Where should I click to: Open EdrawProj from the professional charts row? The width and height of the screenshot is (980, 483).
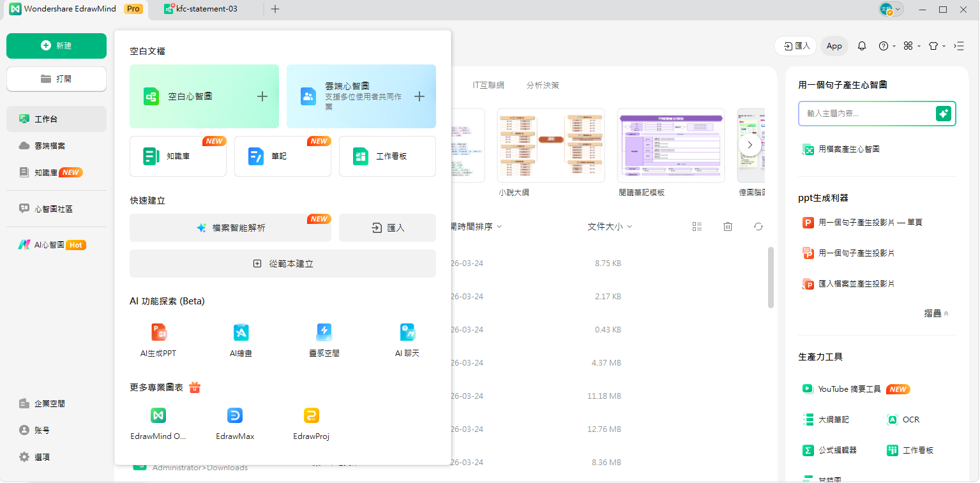tap(311, 422)
